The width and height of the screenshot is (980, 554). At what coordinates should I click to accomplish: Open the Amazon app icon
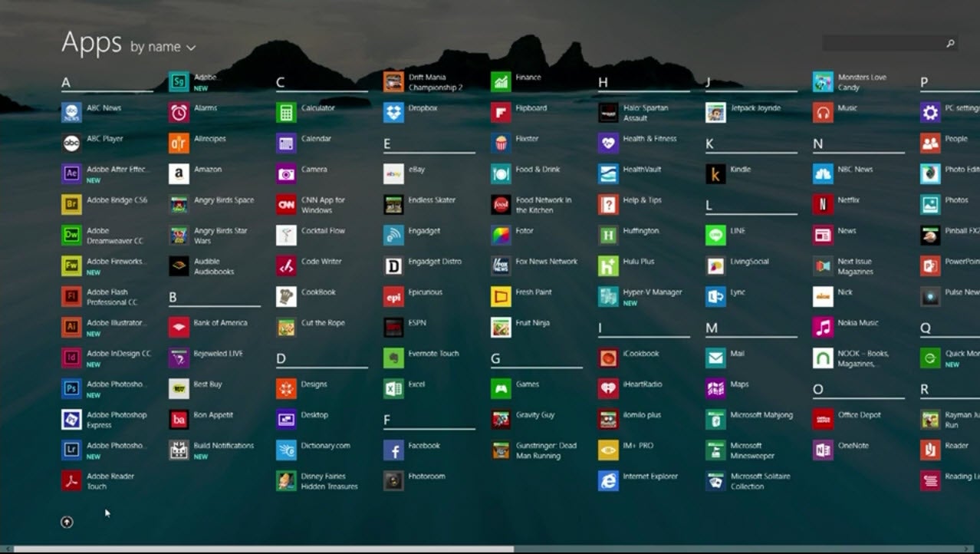179,174
